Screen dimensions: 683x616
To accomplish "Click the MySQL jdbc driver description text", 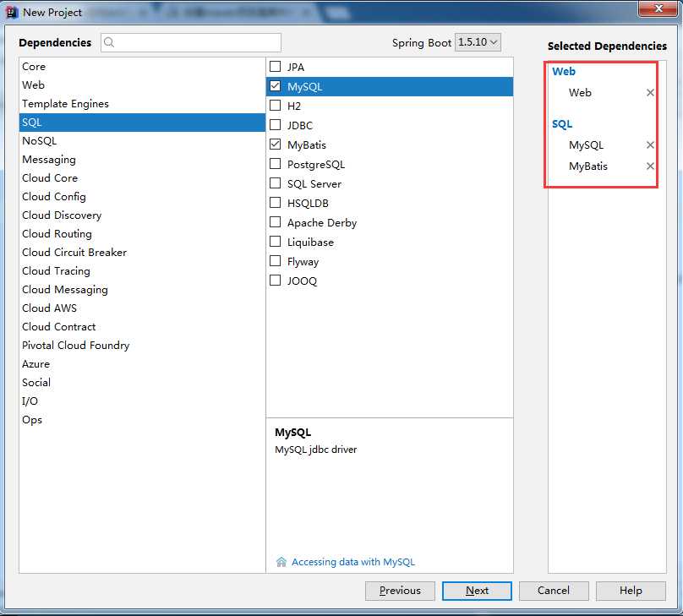I will coord(316,450).
